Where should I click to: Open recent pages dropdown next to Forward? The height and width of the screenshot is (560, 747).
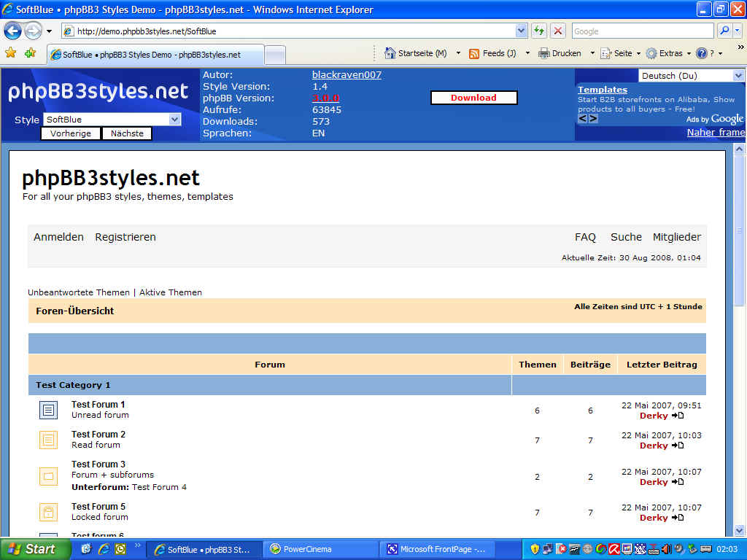pyautogui.click(x=49, y=31)
